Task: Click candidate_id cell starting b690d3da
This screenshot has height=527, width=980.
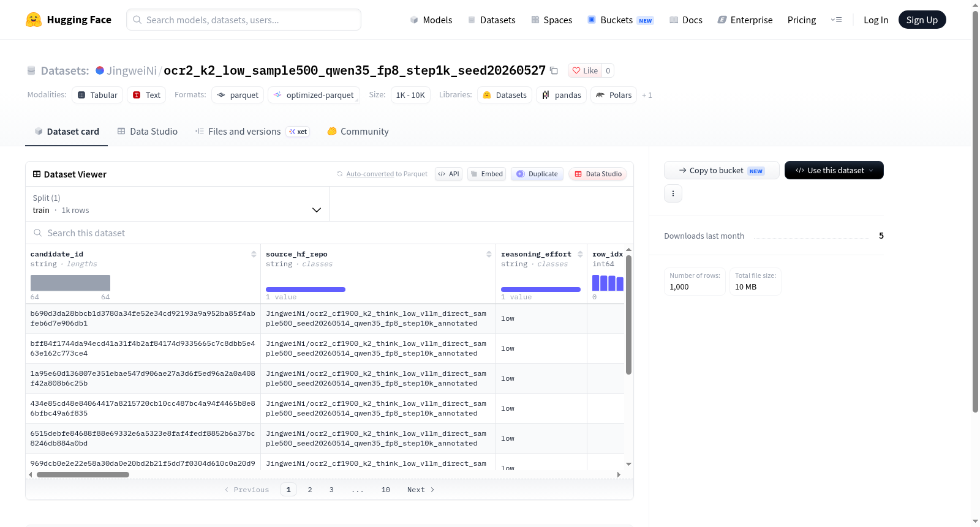Action: click(x=143, y=318)
